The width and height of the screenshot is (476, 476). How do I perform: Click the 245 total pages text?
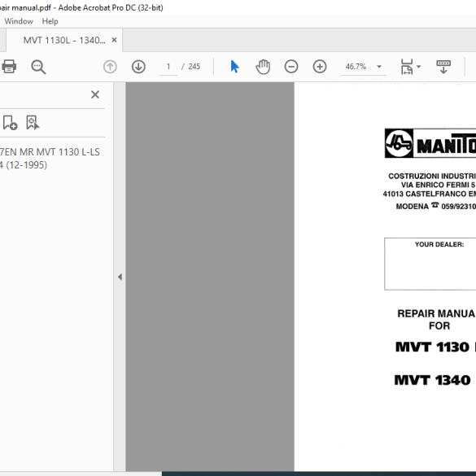point(194,67)
